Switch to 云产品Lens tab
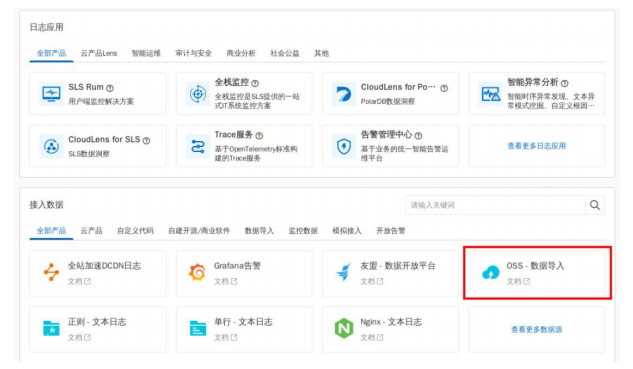This screenshot has width=633, height=369. point(99,53)
